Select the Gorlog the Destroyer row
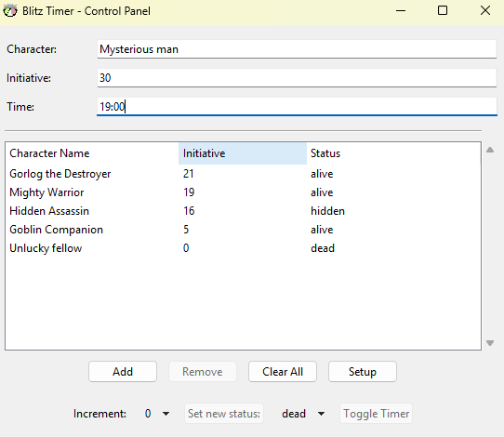 (x=243, y=174)
